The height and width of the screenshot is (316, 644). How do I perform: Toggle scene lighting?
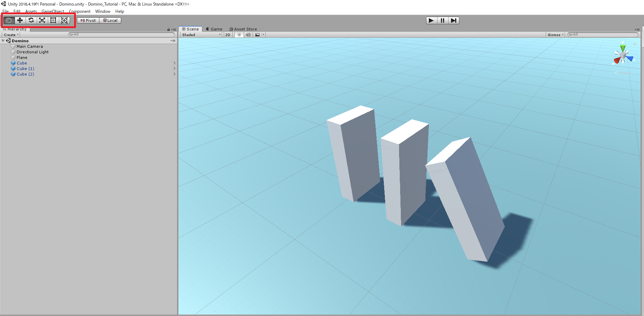point(239,35)
